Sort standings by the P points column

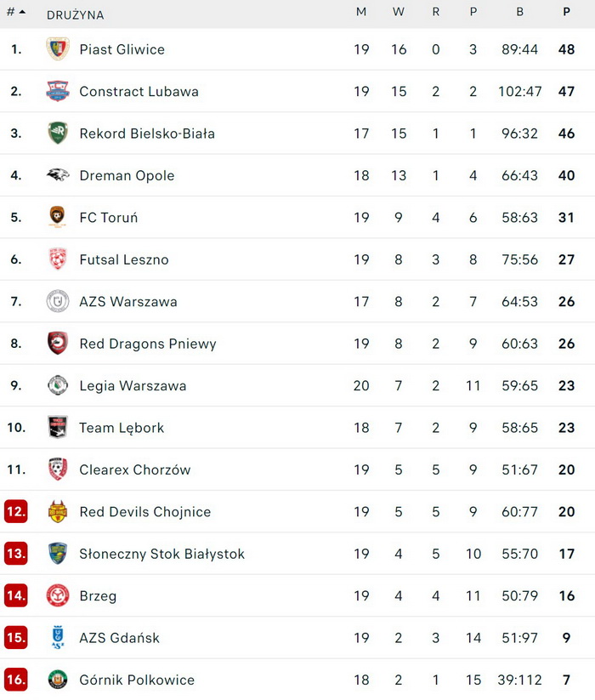[x=567, y=13]
